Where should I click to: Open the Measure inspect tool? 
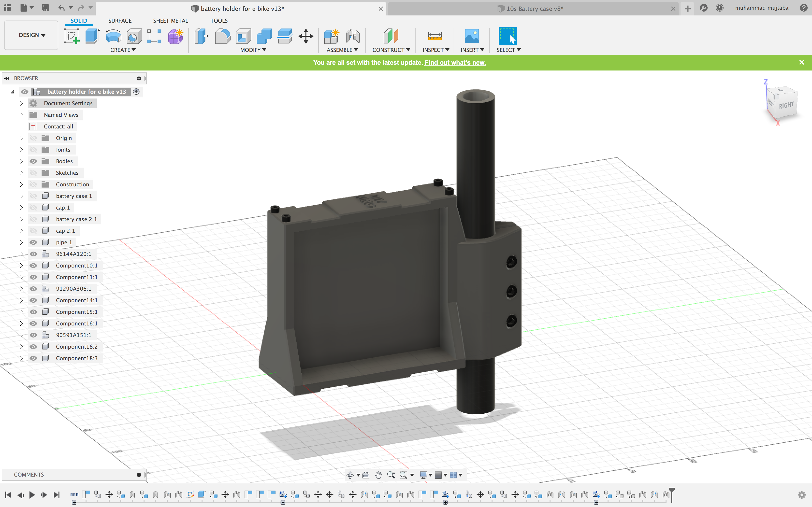click(x=435, y=36)
